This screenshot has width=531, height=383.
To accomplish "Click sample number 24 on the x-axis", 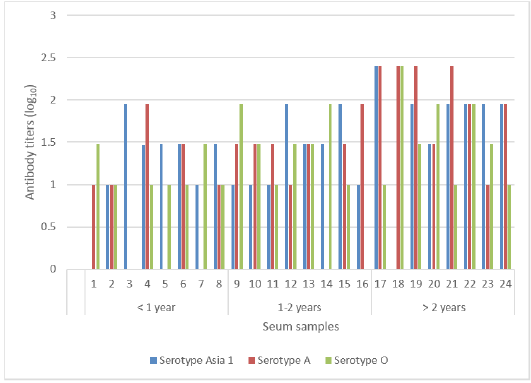I will [x=506, y=284].
